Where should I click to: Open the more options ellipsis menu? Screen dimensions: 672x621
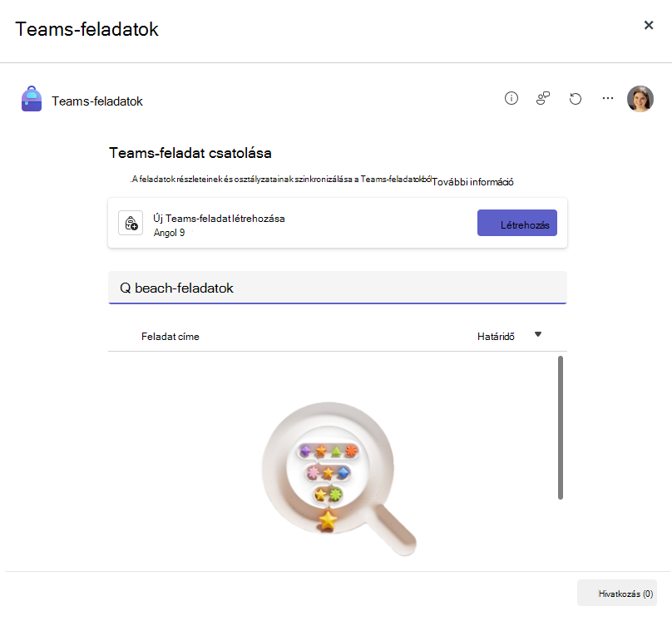[x=608, y=98]
